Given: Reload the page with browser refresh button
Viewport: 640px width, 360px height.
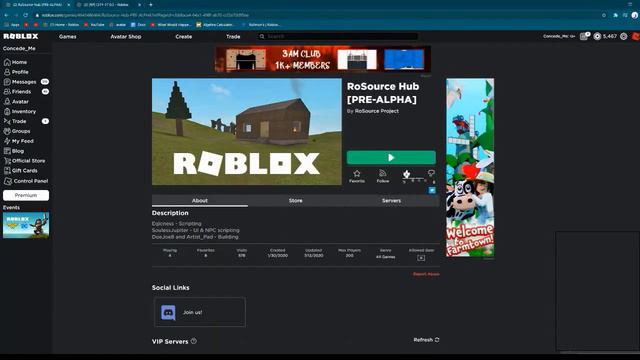Looking at the screenshot, I should click(x=25, y=15).
